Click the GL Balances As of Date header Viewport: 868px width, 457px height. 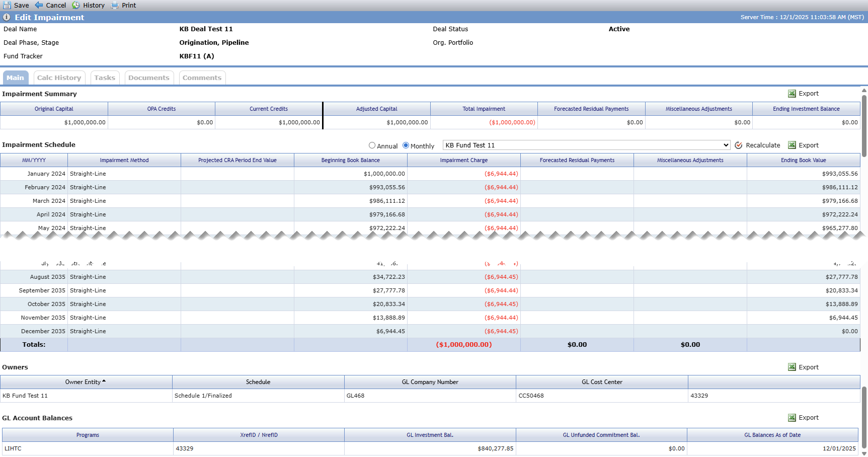click(772, 435)
